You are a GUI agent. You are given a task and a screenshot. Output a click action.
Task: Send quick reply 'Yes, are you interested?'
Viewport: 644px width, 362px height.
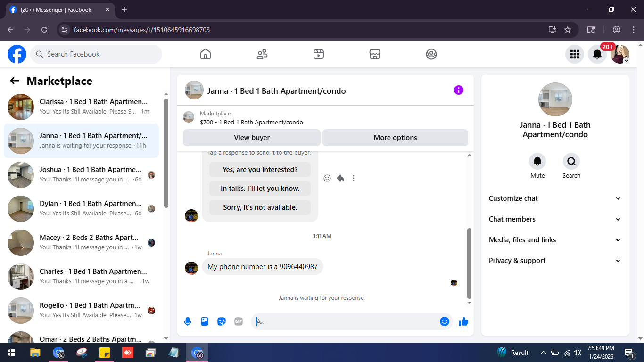click(x=260, y=170)
